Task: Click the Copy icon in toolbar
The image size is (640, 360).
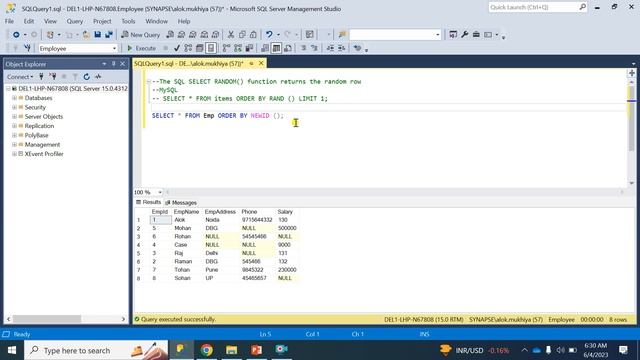Action: point(242,35)
